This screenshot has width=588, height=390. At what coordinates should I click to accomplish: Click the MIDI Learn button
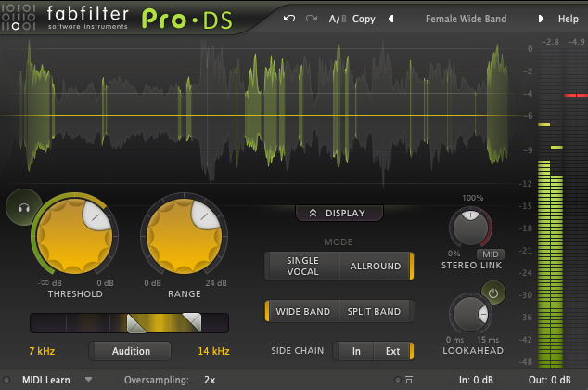45,380
